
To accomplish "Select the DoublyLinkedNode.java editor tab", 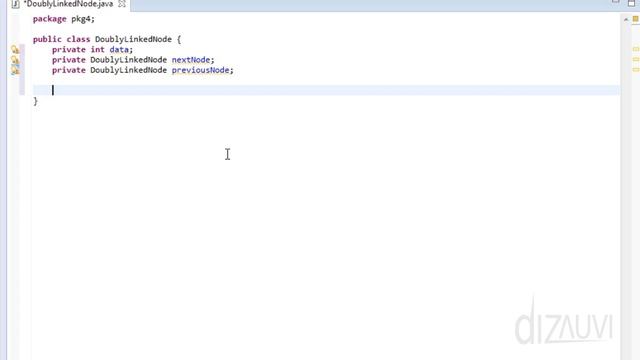I will 68,4.
